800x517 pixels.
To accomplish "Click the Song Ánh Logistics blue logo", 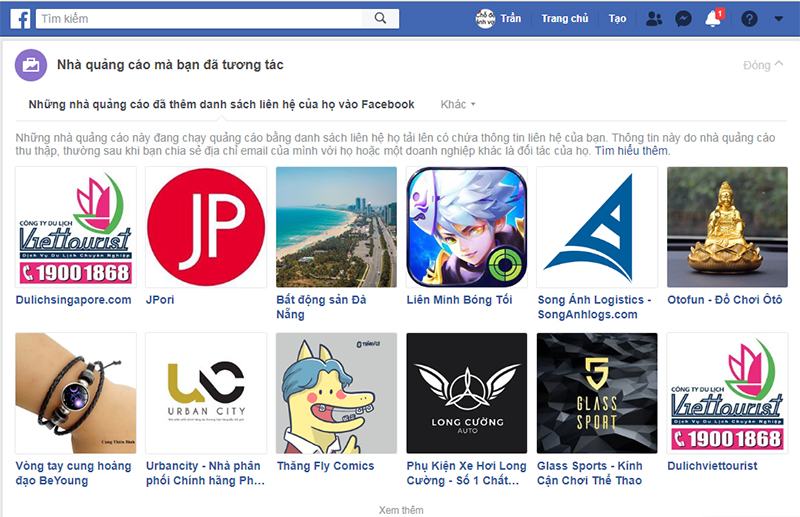I will point(597,227).
